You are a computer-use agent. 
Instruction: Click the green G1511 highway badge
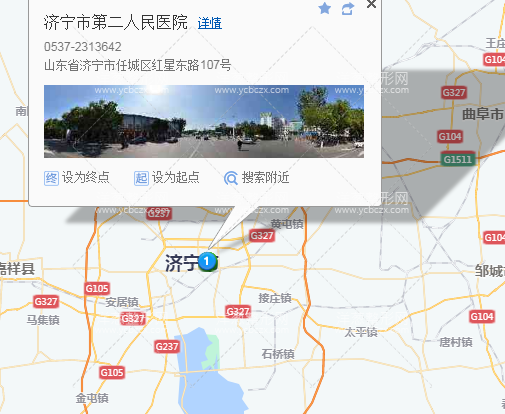coord(458,159)
